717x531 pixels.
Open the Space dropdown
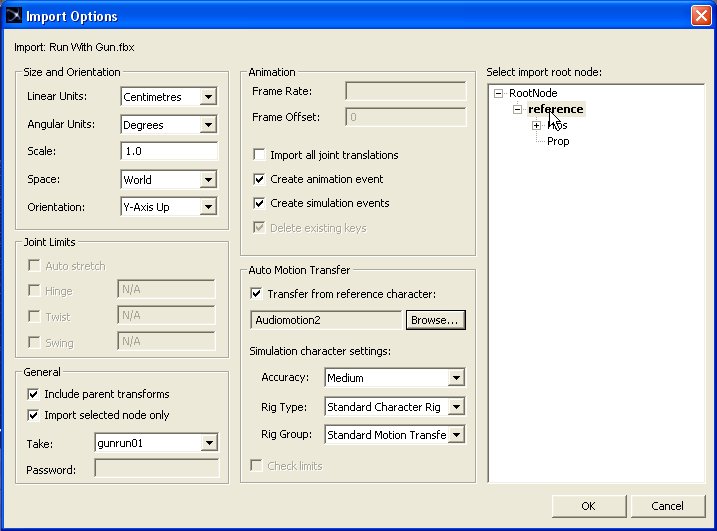pyautogui.click(x=208, y=179)
